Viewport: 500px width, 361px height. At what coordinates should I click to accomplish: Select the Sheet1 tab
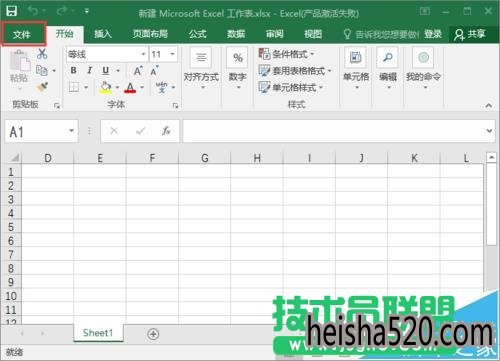point(98,333)
